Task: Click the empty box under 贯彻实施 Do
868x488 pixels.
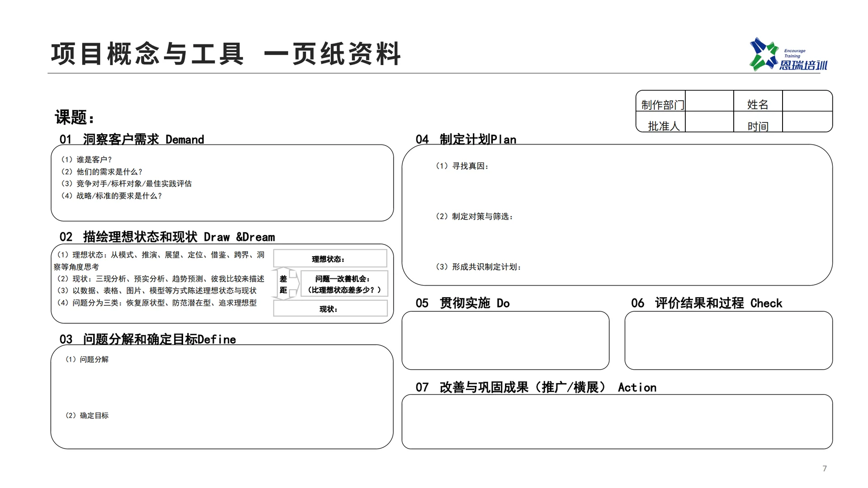Action: click(505, 340)
